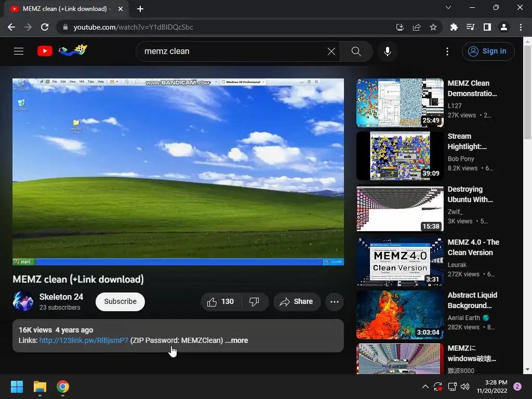The image size is (532, 399).
Task: Open notification center badge
Action: (x=517, y=387)
